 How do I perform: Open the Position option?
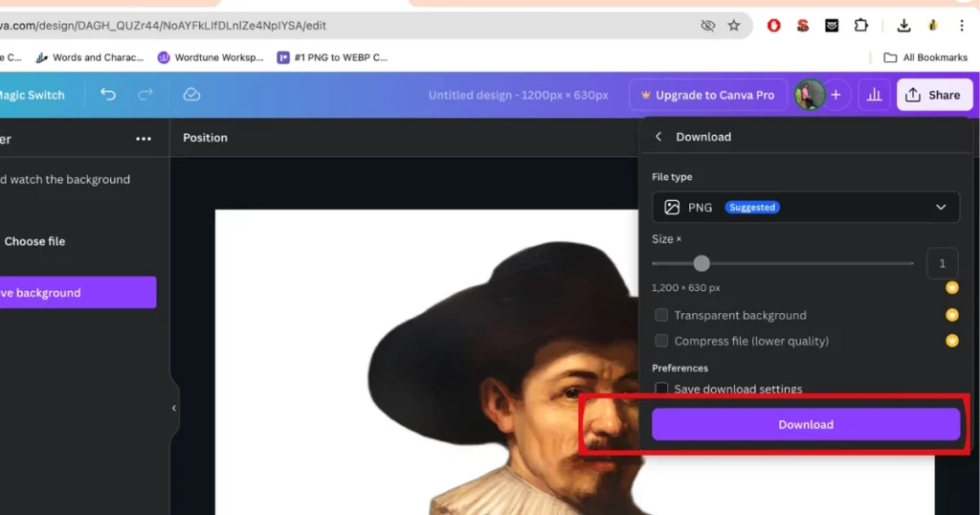pyautogui.click(x=205, y=138)
